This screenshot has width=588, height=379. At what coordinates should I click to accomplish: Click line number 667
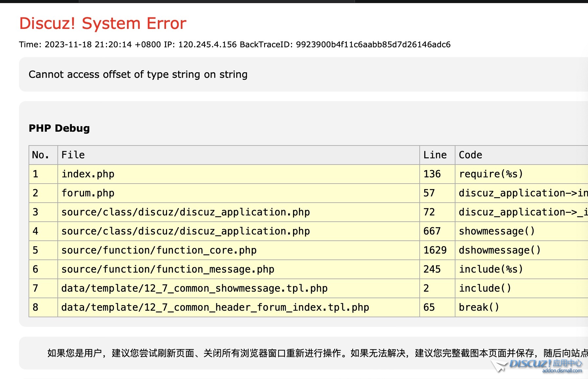click(x=437, y=231)
